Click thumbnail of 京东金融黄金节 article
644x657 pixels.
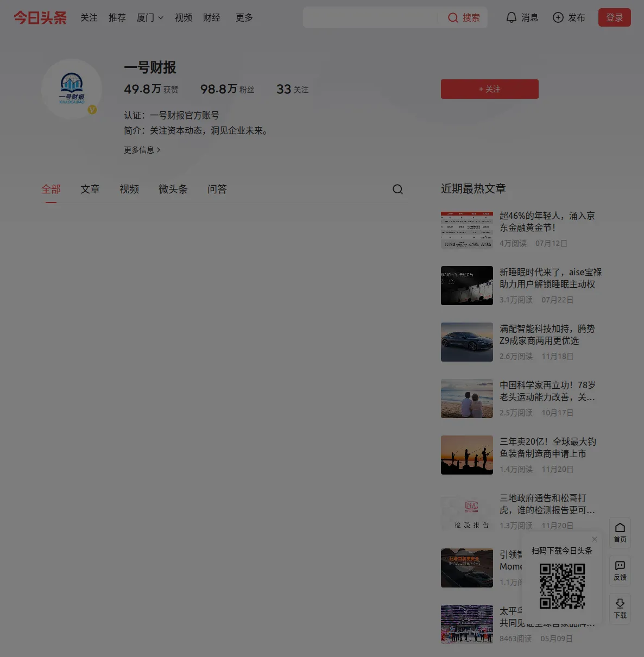(x=467, y=229)
